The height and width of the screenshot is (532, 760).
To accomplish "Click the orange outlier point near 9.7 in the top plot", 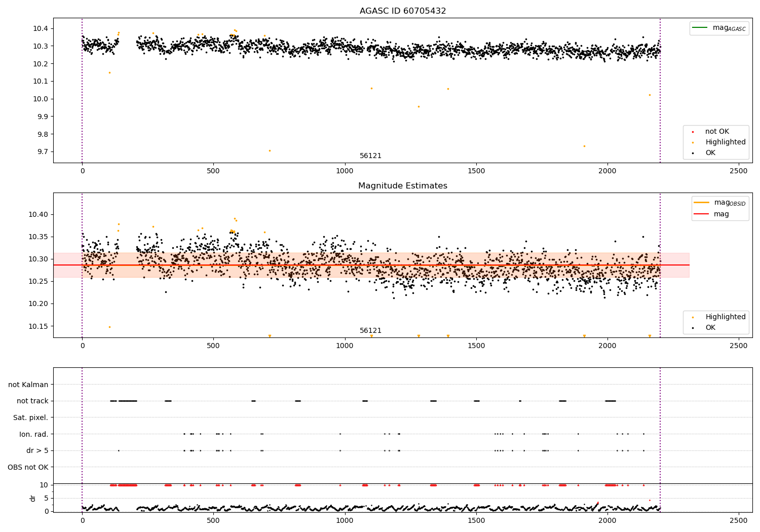I will 270,150.
